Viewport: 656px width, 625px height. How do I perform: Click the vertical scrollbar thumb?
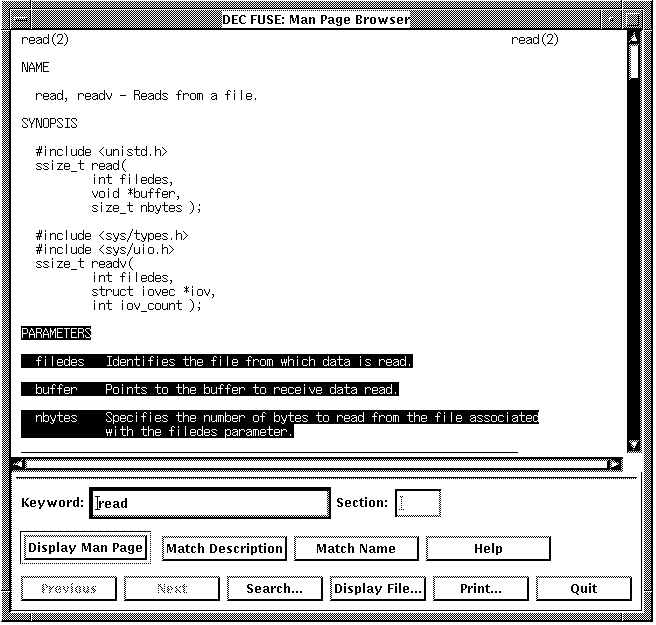point(633,61)
